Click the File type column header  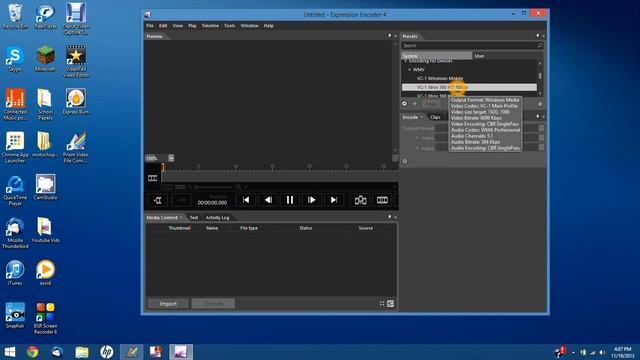pos(249,228)
